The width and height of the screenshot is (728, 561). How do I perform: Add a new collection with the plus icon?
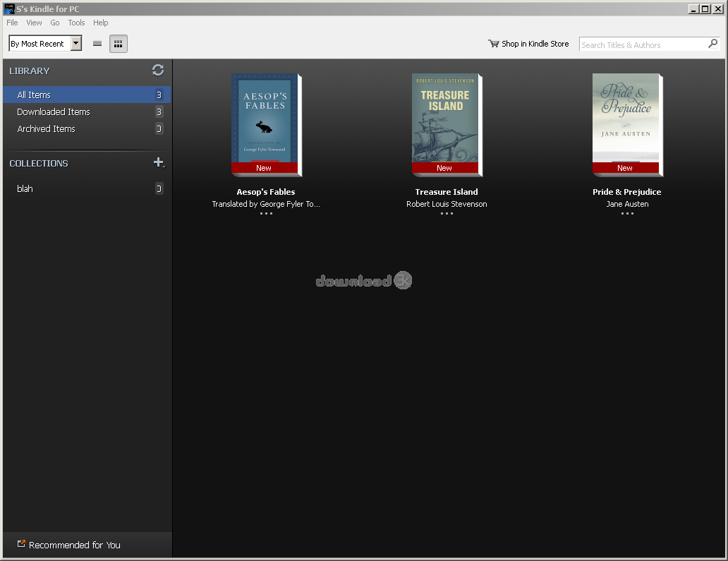pos(159,162)
